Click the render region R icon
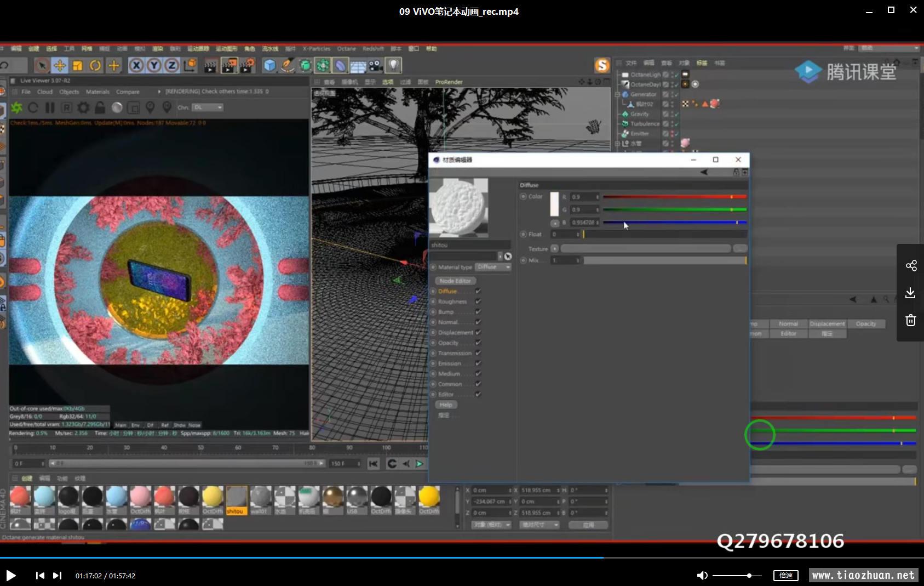 (x=66, y=107)
